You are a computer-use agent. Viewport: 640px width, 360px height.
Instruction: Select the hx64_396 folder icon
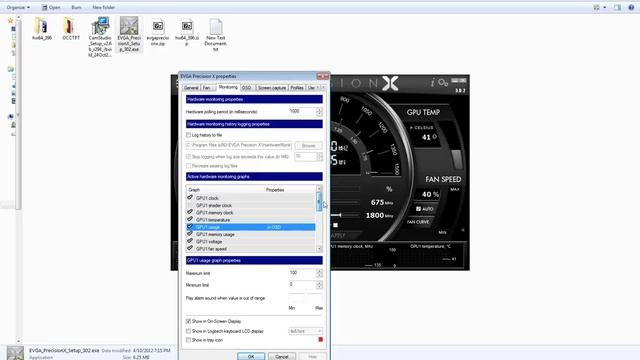[42, 26]
